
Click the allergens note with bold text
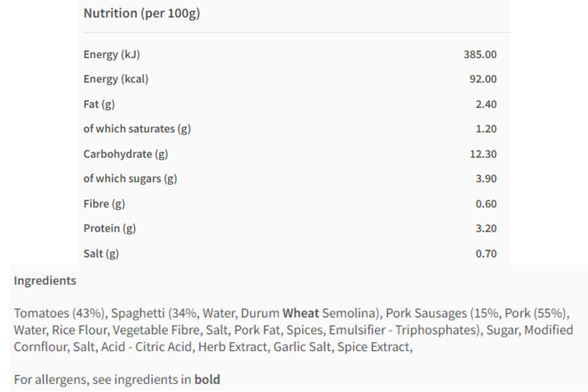(x=117, y=380)
